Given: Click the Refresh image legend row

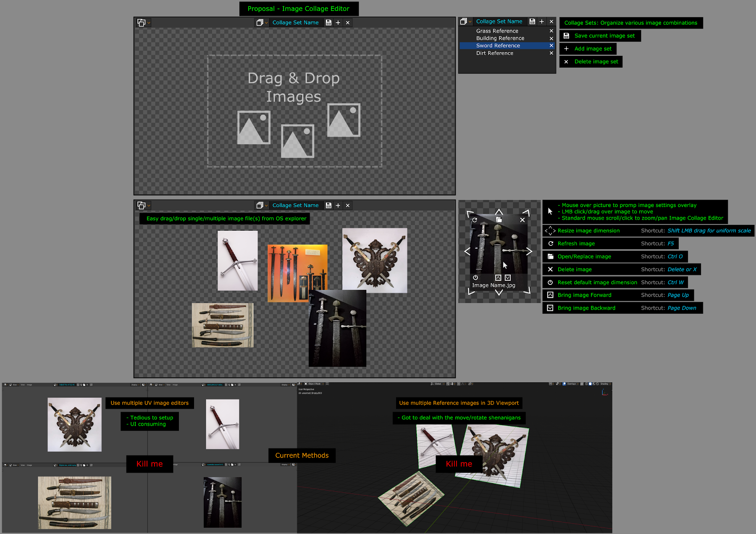Looking at the screenshot, I should click(x=610, y=244).
